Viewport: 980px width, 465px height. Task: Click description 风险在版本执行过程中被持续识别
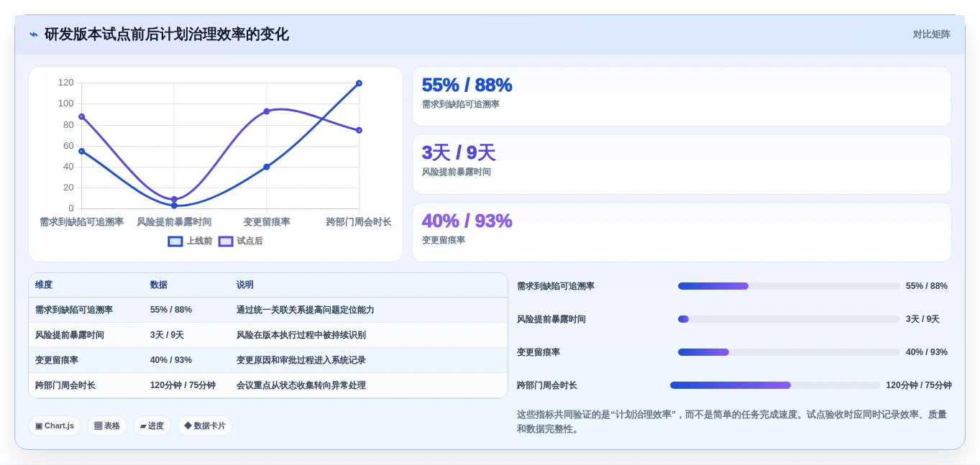301,335
